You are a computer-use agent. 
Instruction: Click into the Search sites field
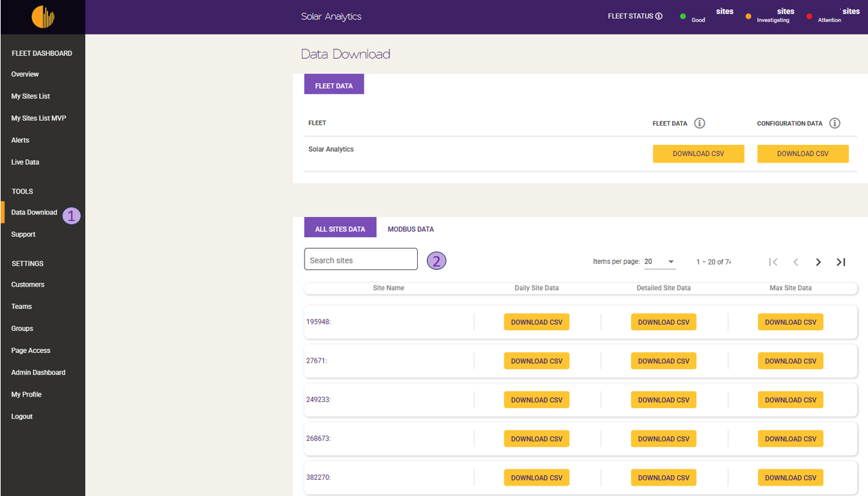pos(361,259)
